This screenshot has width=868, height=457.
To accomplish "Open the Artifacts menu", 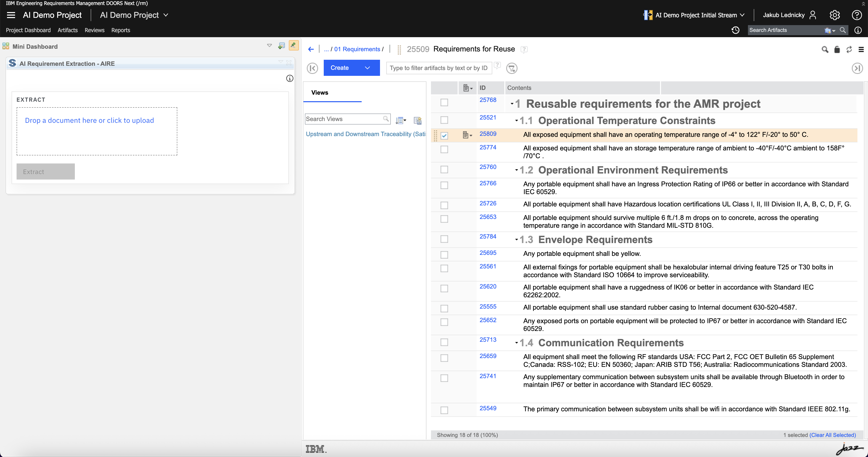I will pyautogui.click(x=67, y=30).
